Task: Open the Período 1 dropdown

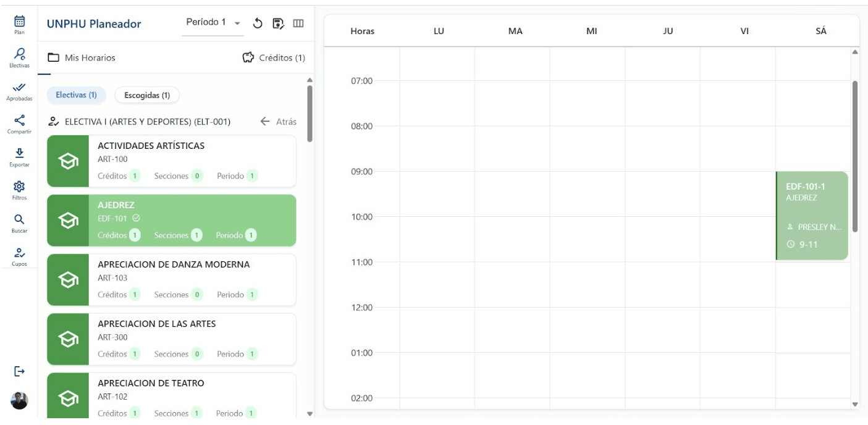Action: tap(213, 23)
